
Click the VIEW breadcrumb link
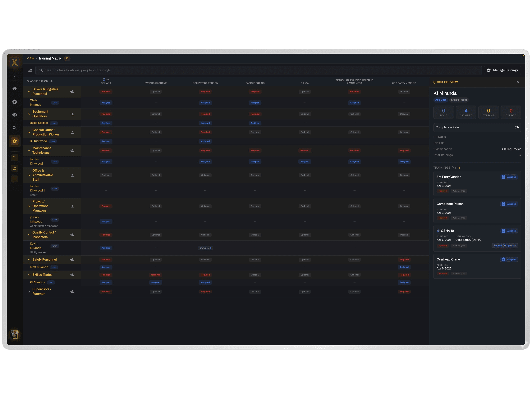[30, 58]
